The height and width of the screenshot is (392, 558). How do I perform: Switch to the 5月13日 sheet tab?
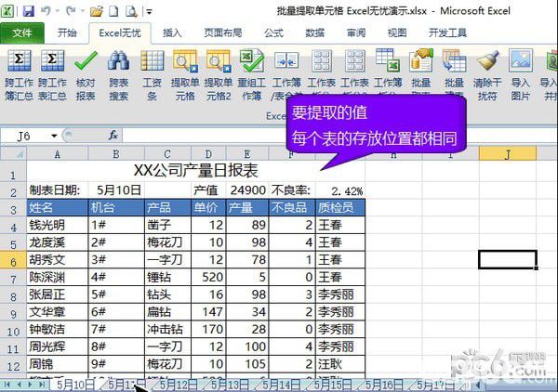230,385
